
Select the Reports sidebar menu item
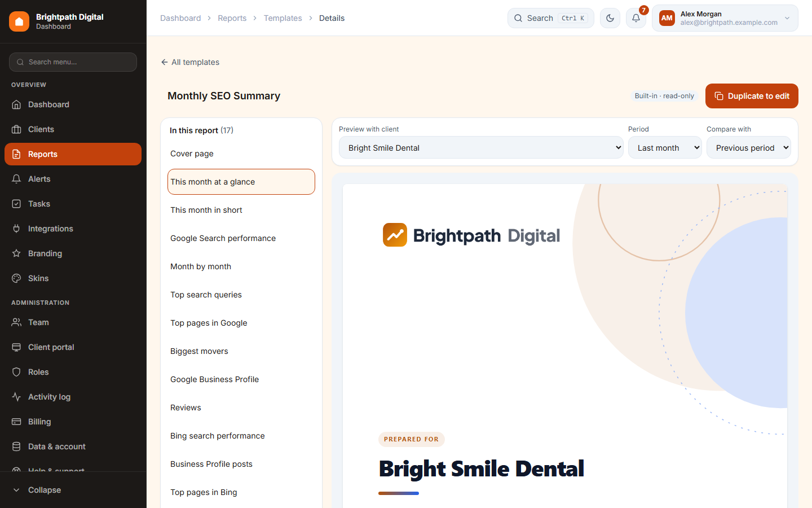(x=73, y=154)
